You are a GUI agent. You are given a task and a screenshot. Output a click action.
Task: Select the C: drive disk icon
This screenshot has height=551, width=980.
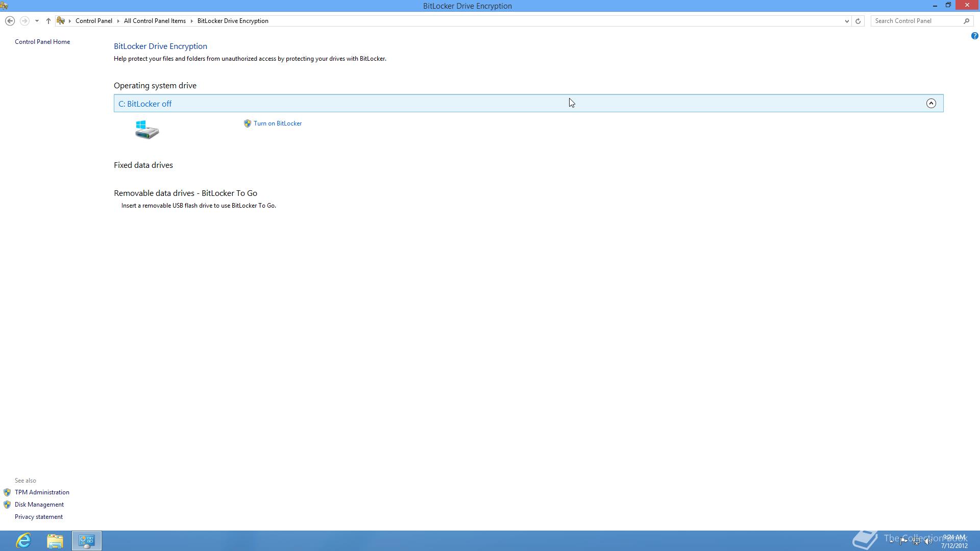(x=147, y=130)
